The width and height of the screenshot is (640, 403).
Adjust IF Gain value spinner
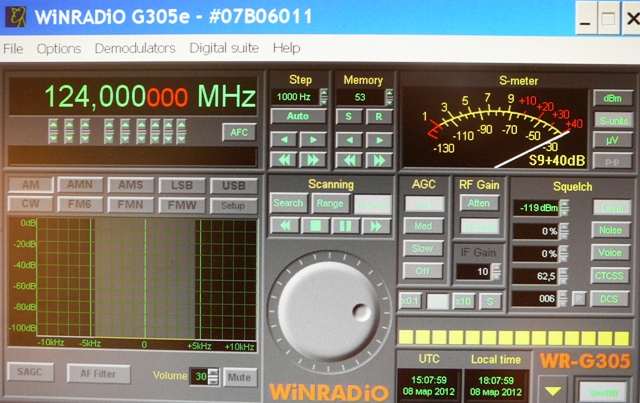pyautogui.click(x=496, y=272)
